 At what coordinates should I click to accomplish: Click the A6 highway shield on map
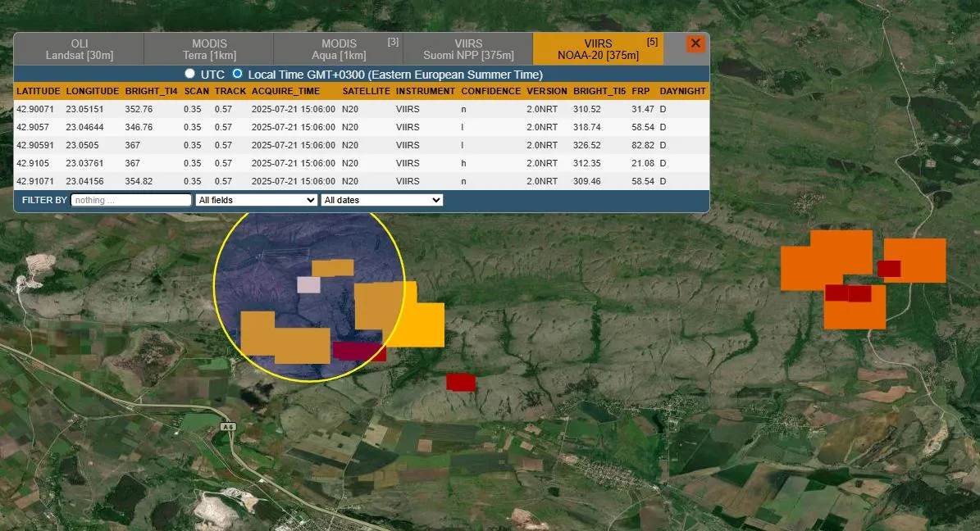tap(227, 428)
